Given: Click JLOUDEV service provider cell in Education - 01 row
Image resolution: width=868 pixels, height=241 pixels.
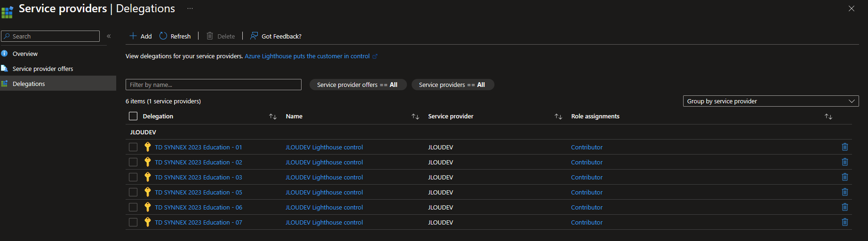Looking at the screenshot, I should click(440, 147).
